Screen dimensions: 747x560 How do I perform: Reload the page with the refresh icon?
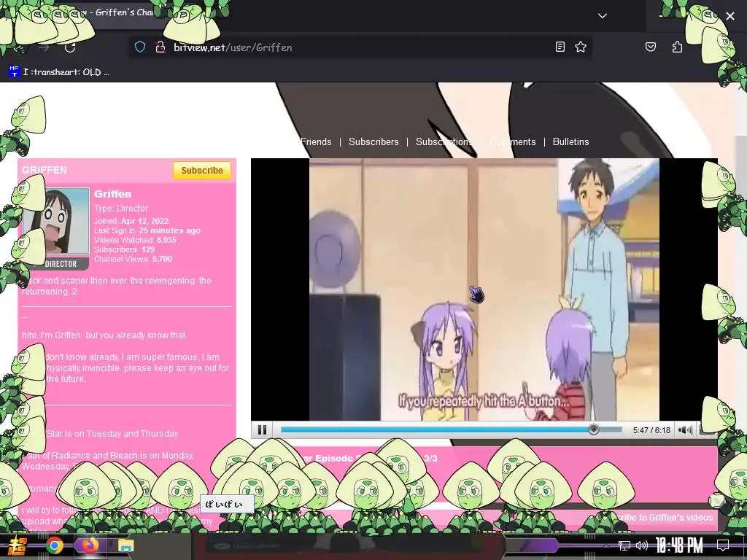click(70, 47)
